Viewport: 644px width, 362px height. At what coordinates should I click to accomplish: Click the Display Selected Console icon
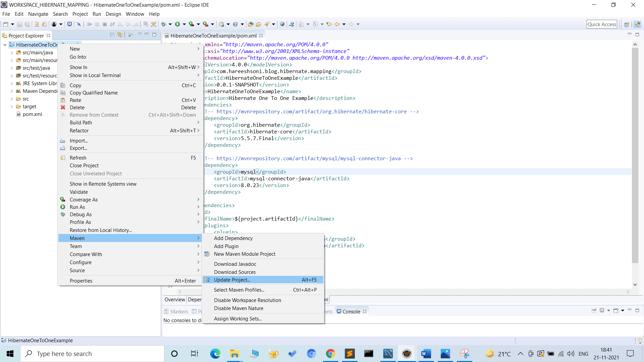(x=602, y=311)
